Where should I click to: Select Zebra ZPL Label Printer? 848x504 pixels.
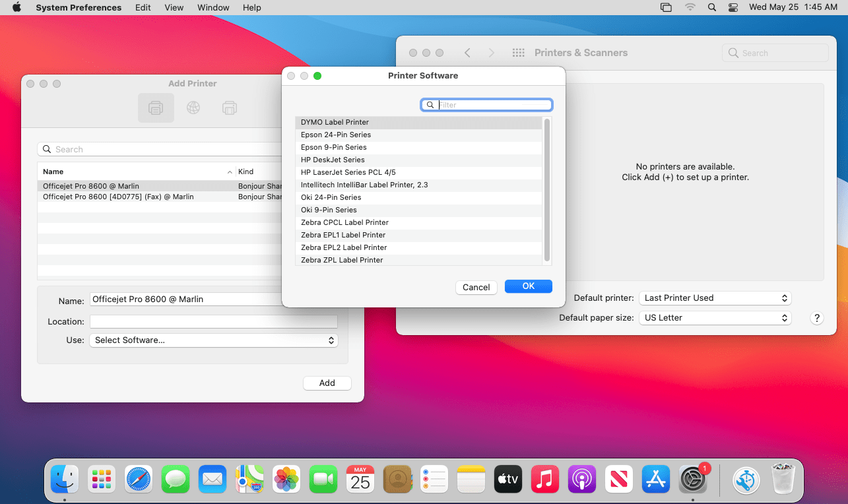click(x=418, y=260)
